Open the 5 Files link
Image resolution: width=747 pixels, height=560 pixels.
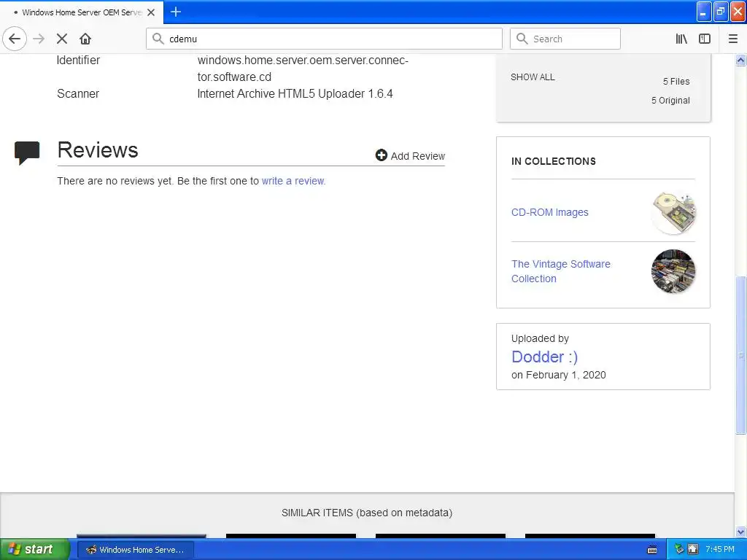click(676, 82)
